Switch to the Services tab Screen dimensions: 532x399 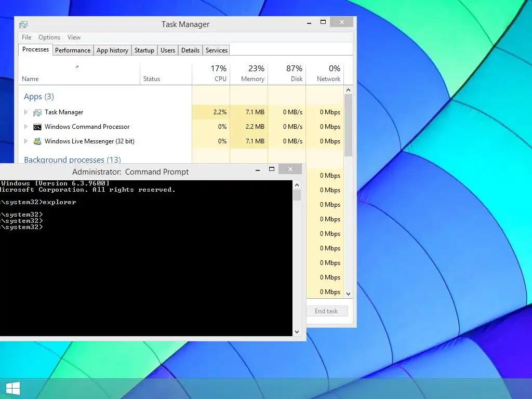[217, 50]
